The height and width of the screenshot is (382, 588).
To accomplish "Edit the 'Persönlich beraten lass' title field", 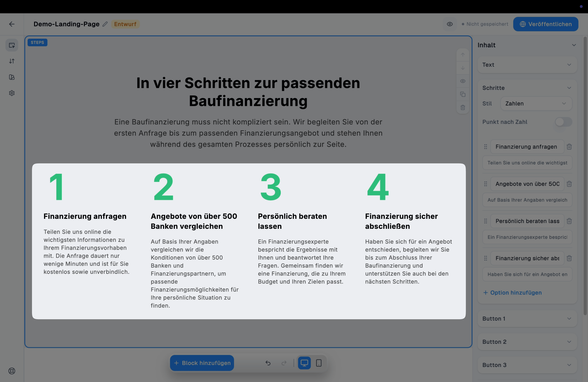I will coord(527,221).
